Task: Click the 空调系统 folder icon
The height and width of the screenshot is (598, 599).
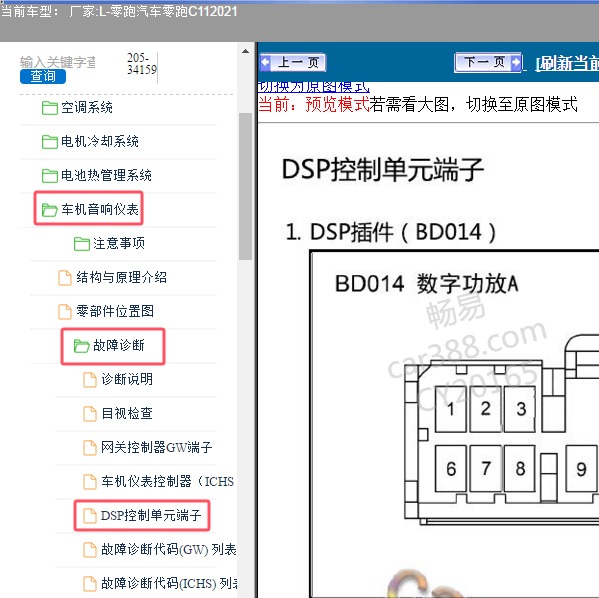Action: (50, 108)
